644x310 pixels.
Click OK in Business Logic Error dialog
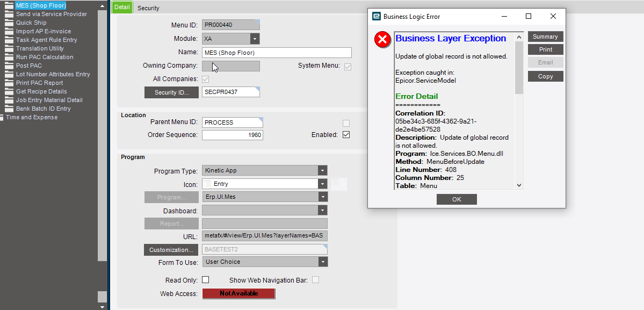click(457, 199)
